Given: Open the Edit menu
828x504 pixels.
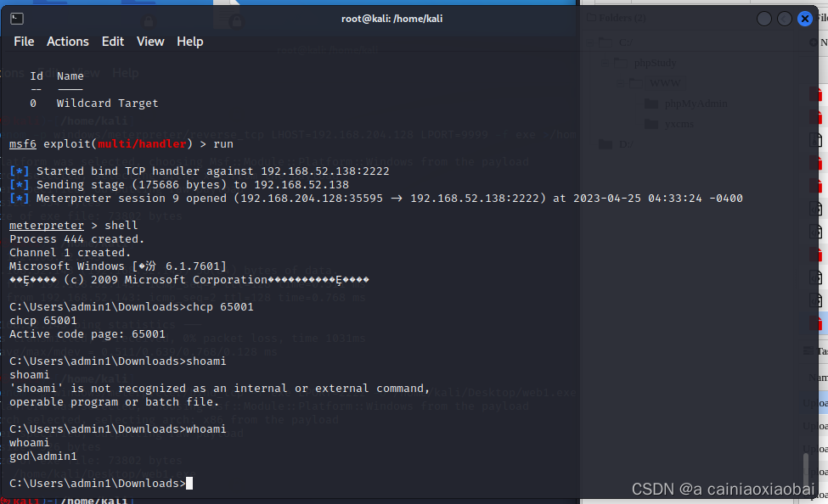Looking at the screenshot, I should coord(112,42).
